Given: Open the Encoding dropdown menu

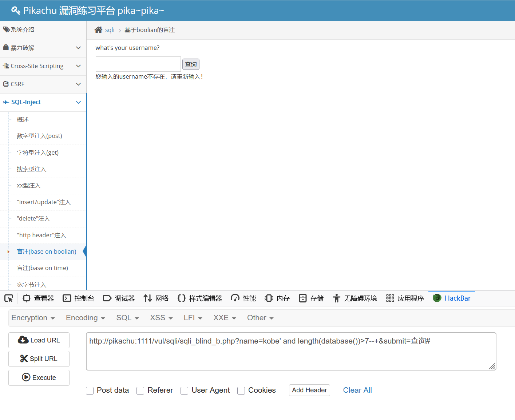Looking at the screenshot, I should (86, 318).
